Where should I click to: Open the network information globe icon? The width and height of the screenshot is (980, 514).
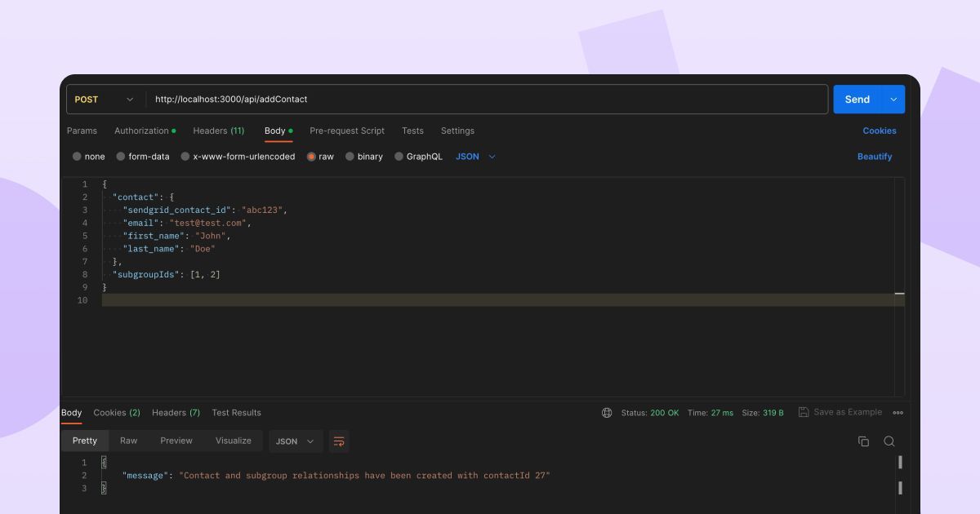[x=606, y=413]
